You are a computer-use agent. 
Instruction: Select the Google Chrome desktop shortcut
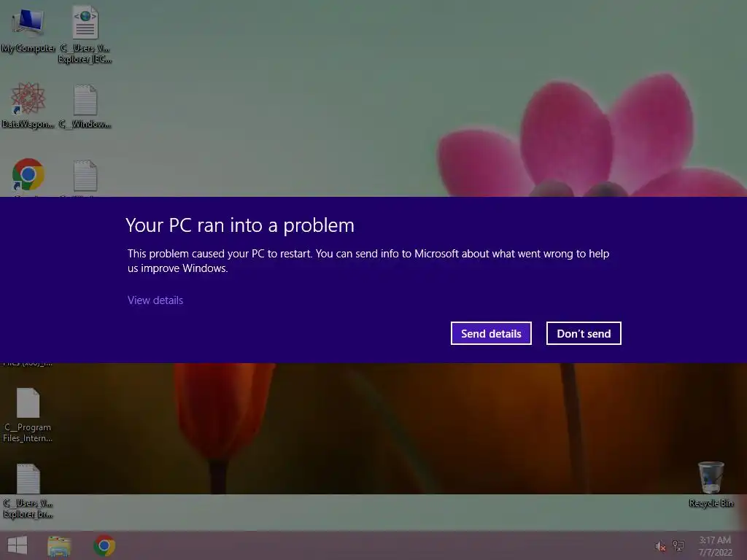coord(28,176)
